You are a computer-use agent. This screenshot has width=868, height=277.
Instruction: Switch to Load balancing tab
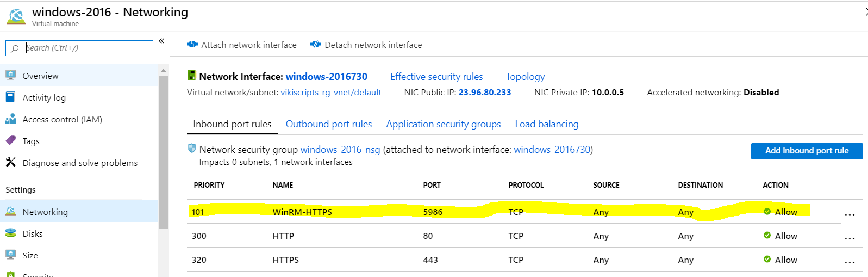pyautogui.click(x=547, y=124)
